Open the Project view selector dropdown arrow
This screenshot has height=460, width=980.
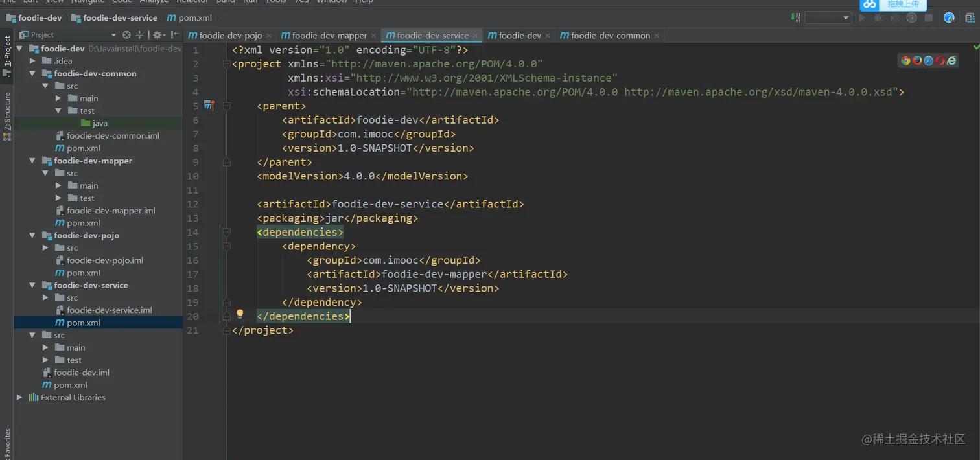coord(113,35)
